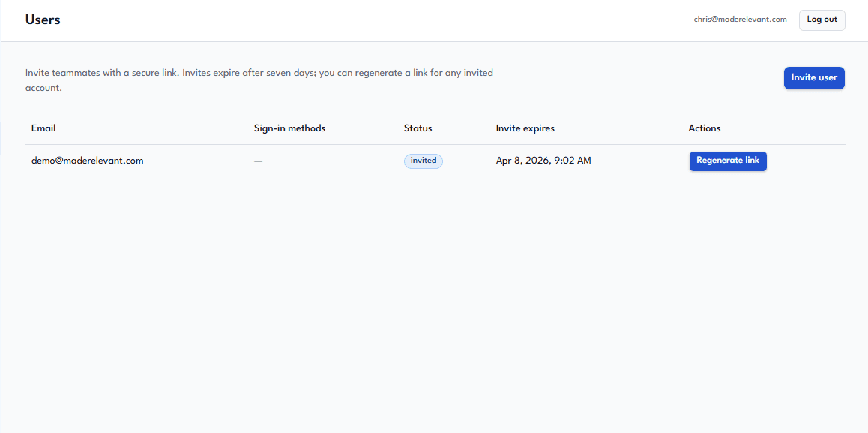Click the Actions column header
Viewport: 868px width, 433px height.
[704, 128]
